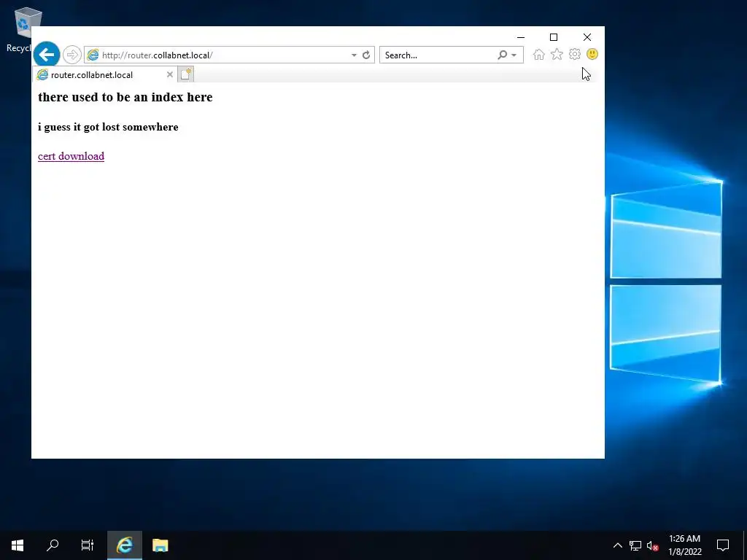747x560 pixels.
Task: Click the greyed Forward arrow button
Action: (72, 55)
